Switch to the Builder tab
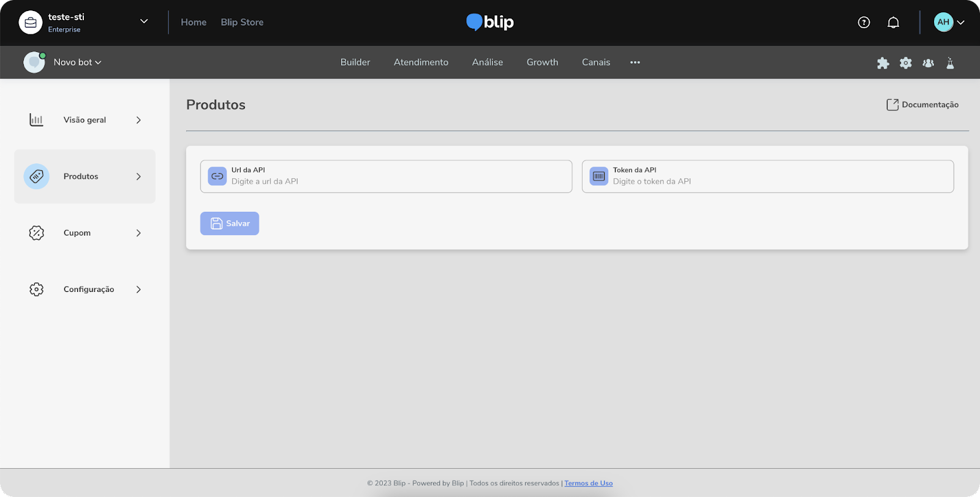 [x=355, y=62]
